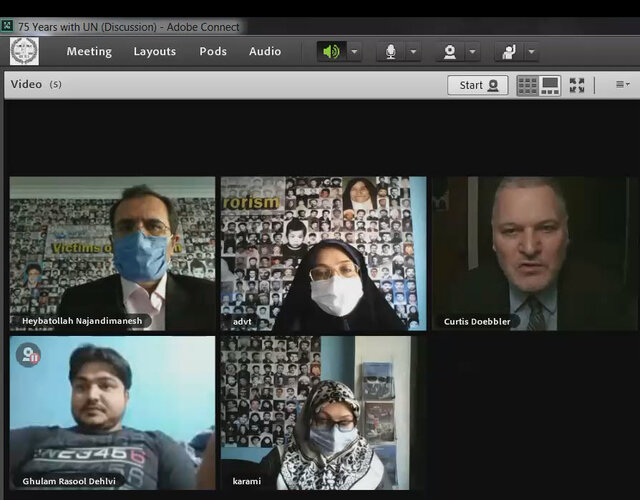Click the Video pod title
Image resolution: width=640 pixels, height=500 pixels.
tap(26, 84)
